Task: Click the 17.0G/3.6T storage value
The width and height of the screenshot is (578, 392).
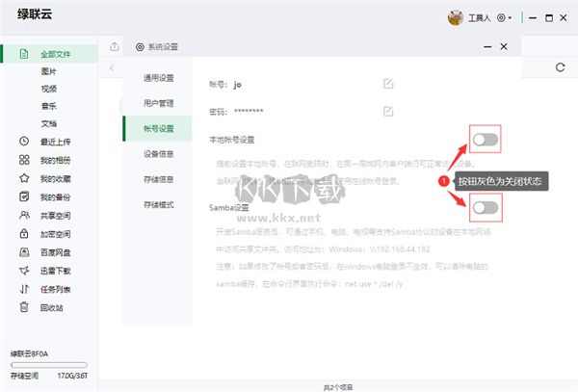Action: click(72, 376)
